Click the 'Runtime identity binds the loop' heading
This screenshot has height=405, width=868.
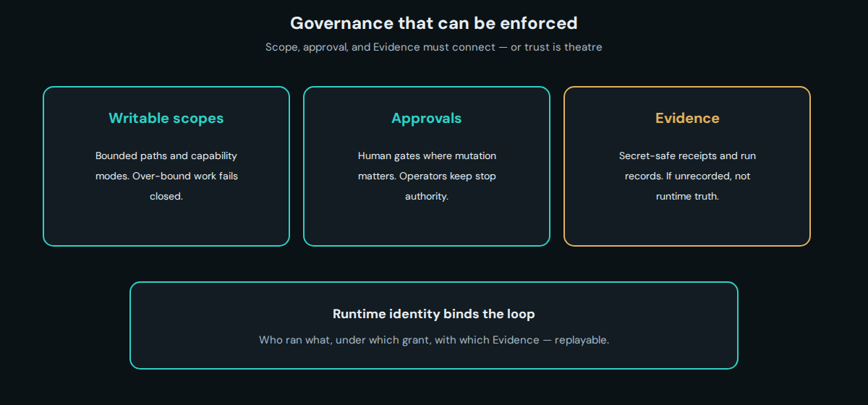click(434, 314)
